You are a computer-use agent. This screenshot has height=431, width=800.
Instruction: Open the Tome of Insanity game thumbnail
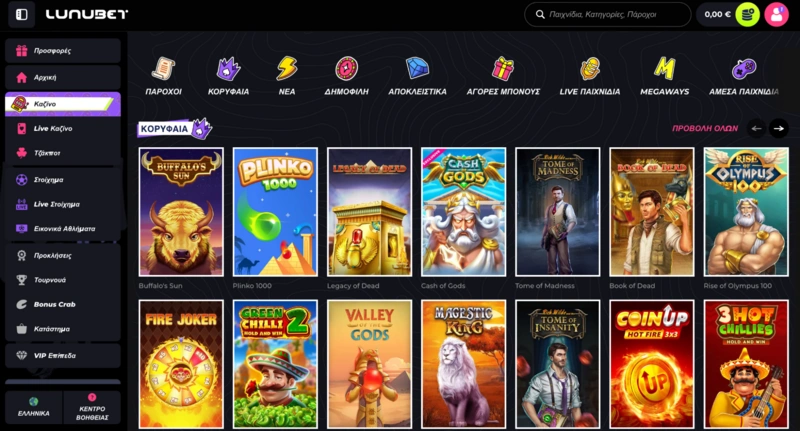(x=558, y=364)
